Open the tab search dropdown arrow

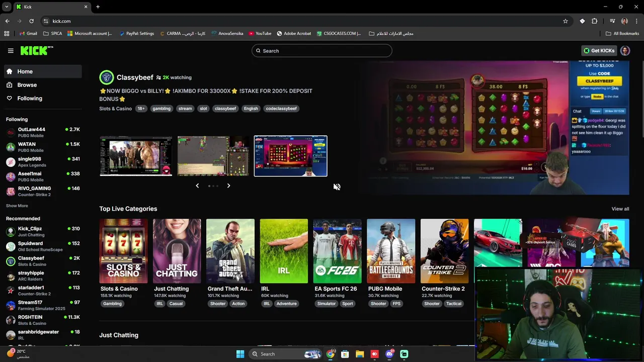pyautogui.click(x=7, y=7)
